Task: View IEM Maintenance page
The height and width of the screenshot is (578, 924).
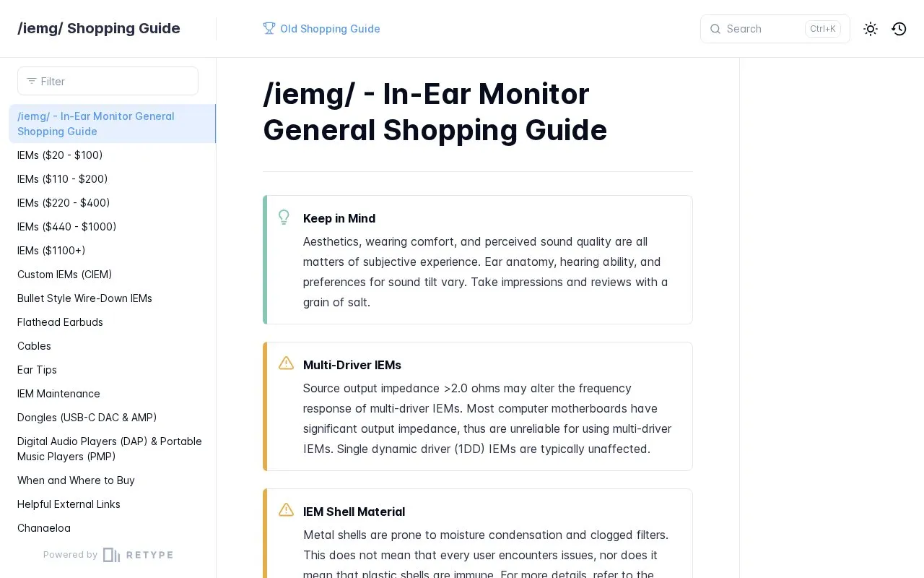Action: pyautogui.click(x=58, y=394)
